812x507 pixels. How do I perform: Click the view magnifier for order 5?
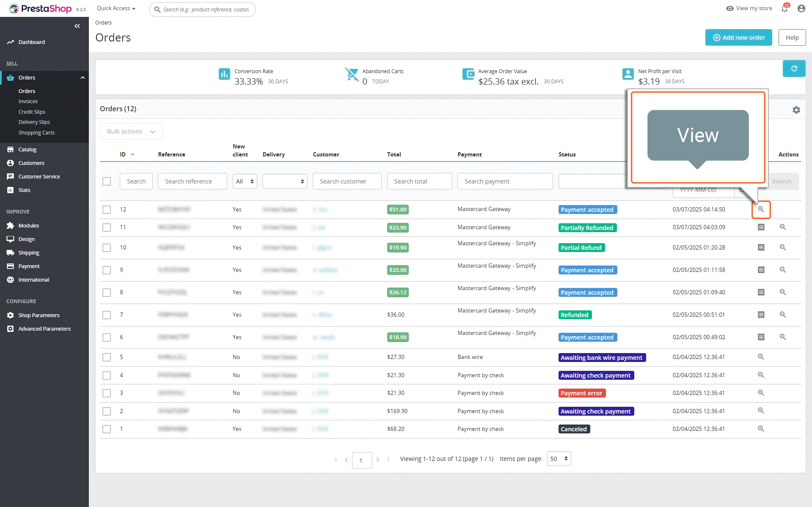761,357
